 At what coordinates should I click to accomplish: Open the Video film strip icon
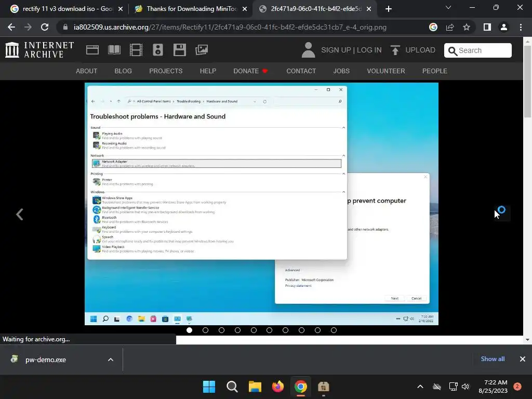pos(136,50)
